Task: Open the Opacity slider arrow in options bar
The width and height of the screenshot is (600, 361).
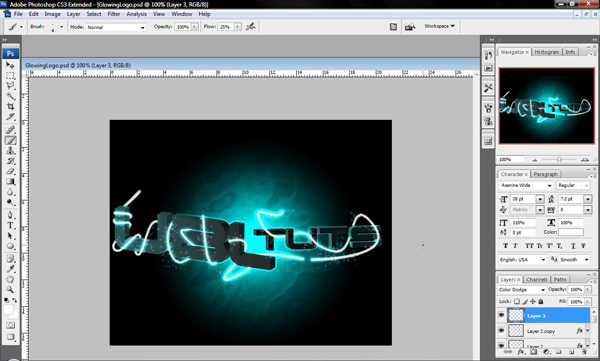Action: (194, 27)
